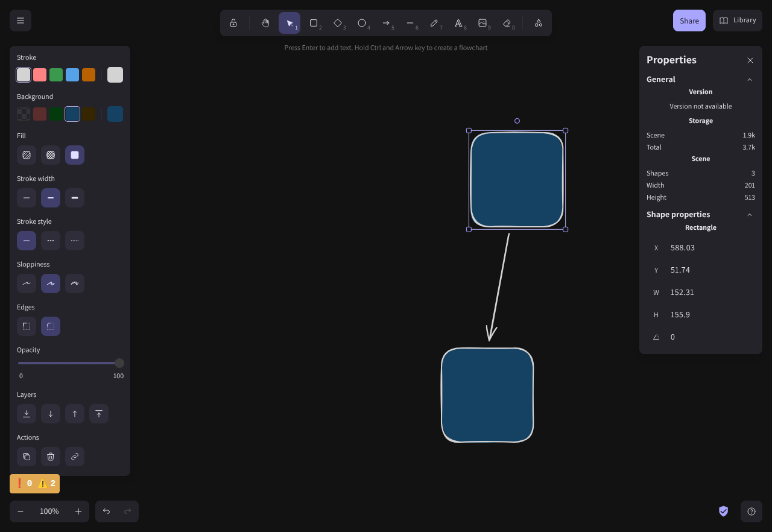Viewport: 772px width, 532px height.
Task: Pick the red stroke color swatch
Action: point(40,75)
